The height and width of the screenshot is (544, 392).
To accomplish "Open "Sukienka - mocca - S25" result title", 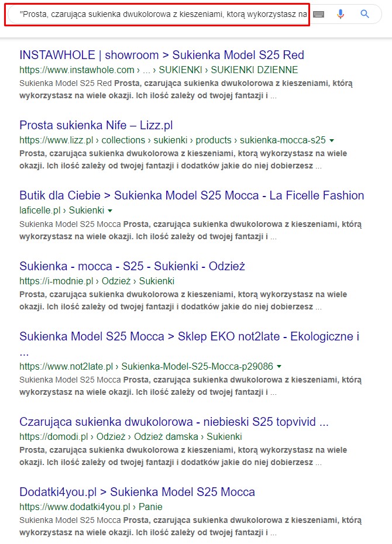I will 132,266.
